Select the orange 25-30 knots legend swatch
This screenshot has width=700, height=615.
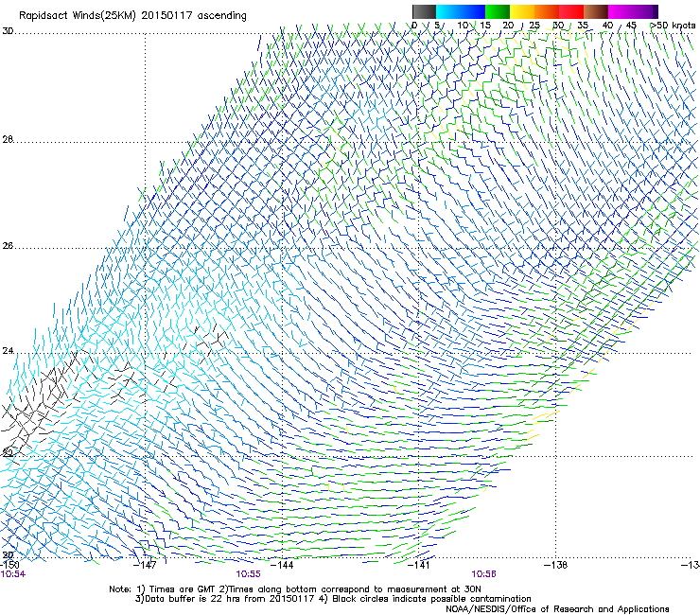(x=547, y=11)
